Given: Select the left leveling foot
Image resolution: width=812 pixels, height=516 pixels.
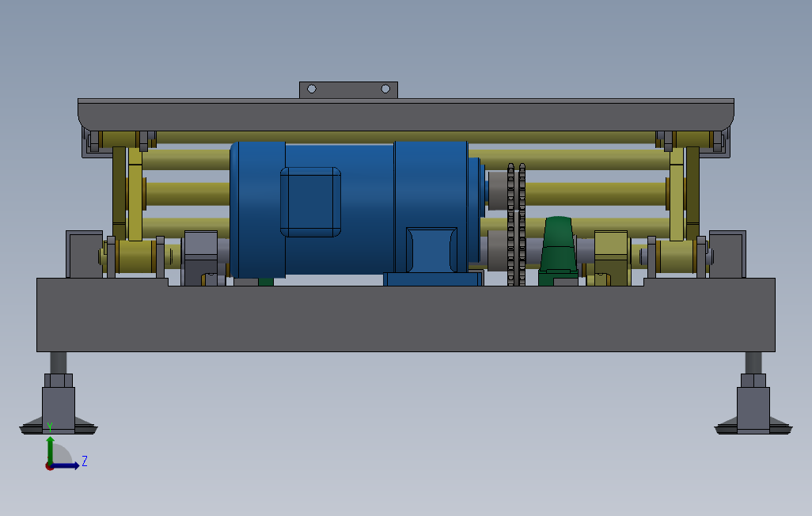Looking at the screenshot, I should [58, 404].
